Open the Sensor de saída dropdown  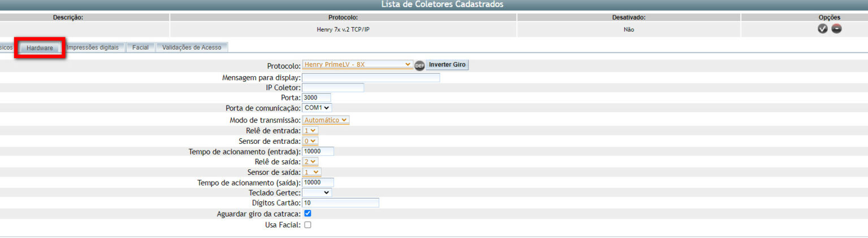point(312,172)
